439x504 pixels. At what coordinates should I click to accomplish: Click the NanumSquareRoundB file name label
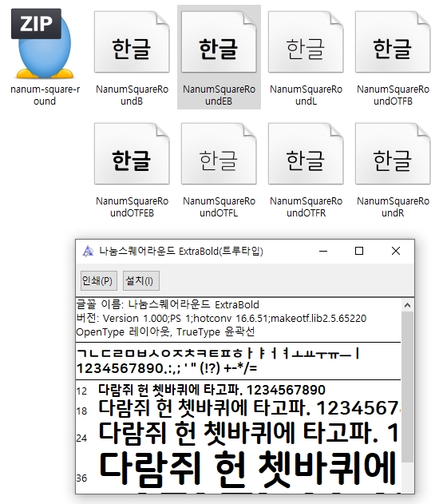pos(132,95)
